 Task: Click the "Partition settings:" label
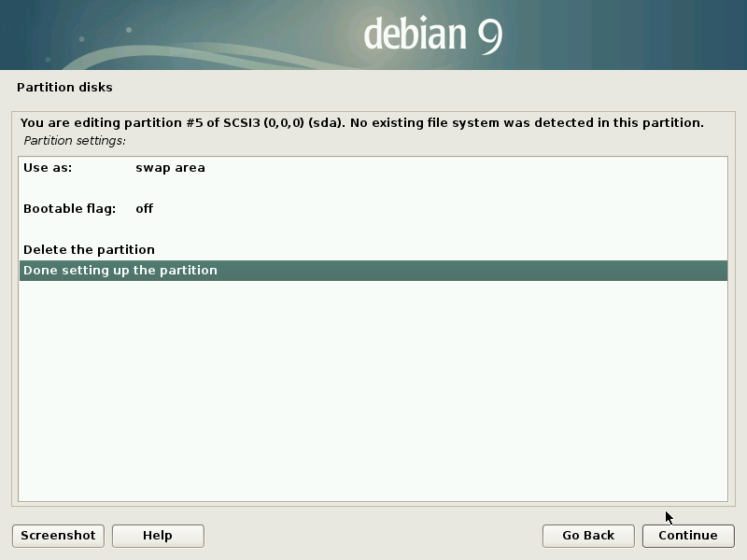click(75, 141)
